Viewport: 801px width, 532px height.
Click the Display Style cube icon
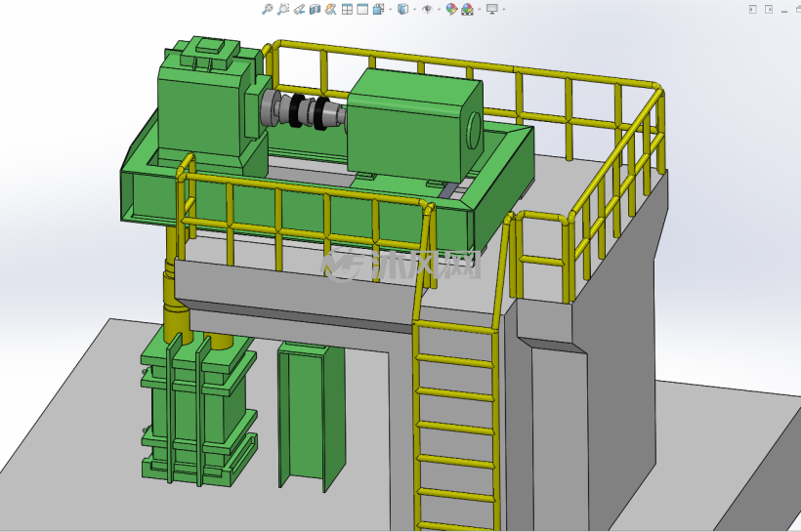tap(403, 9)
